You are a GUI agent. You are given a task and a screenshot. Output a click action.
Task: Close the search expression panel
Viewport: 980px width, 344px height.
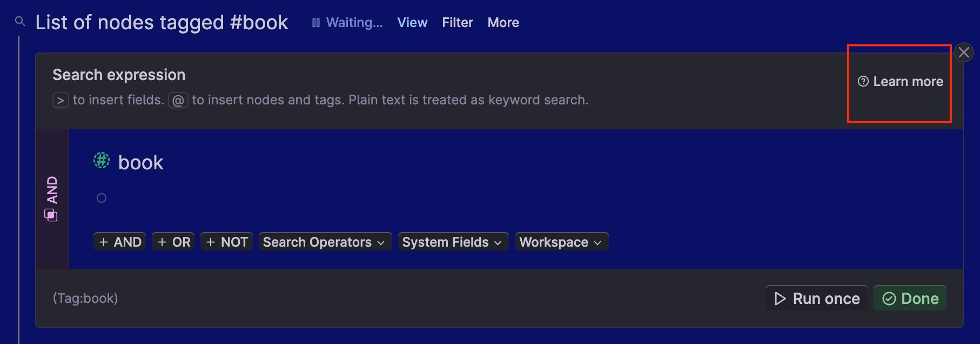(964, 52)
